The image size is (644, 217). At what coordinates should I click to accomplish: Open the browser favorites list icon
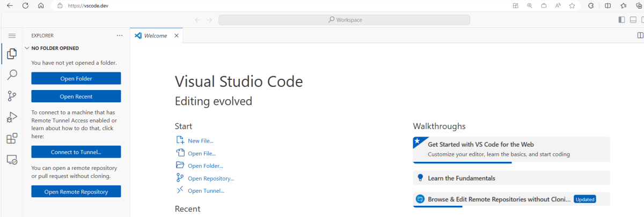point(624,5)
